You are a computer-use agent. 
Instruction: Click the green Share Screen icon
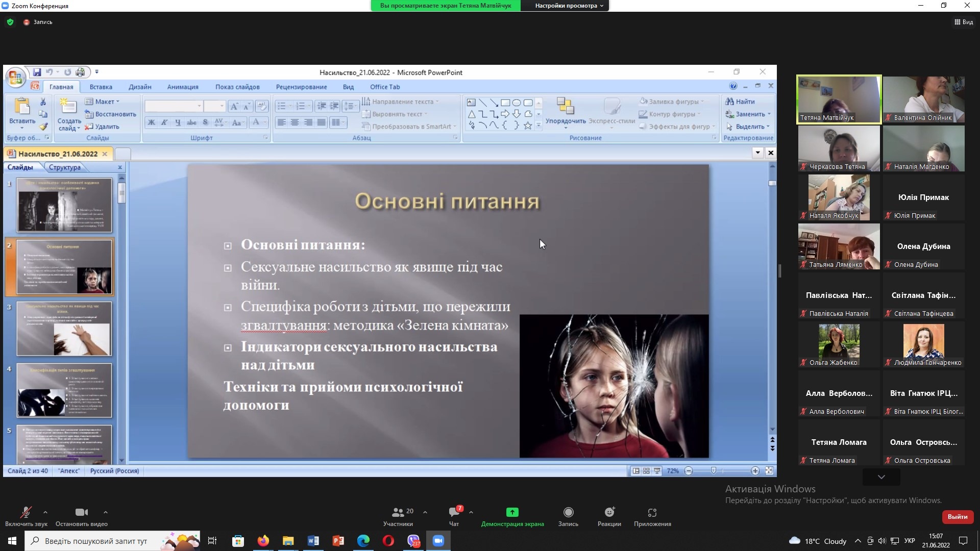tap(512, 513)
